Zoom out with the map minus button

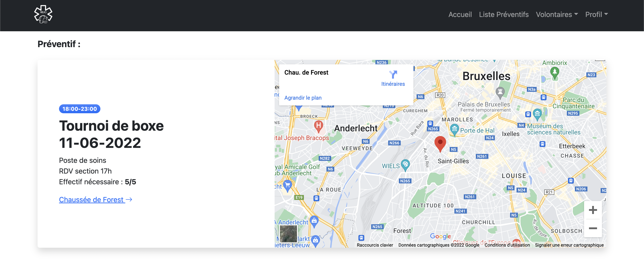click(x=593, y=228)
